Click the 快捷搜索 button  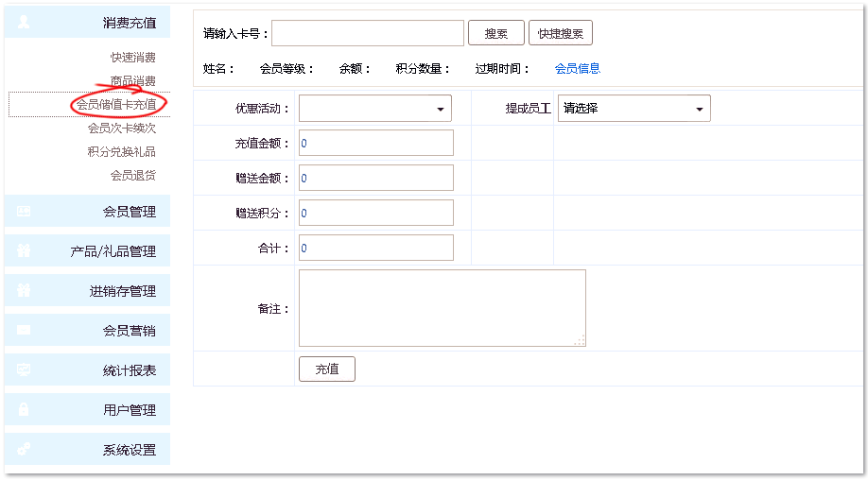point(560,33)
